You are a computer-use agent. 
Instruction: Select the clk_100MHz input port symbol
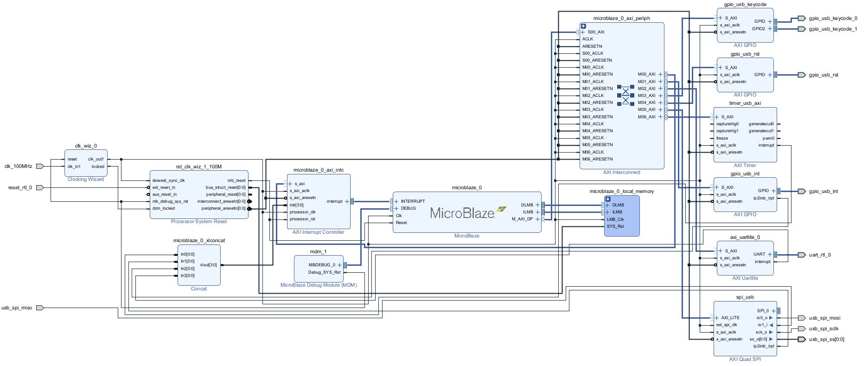pyautogui.click(x=40, y=166)
